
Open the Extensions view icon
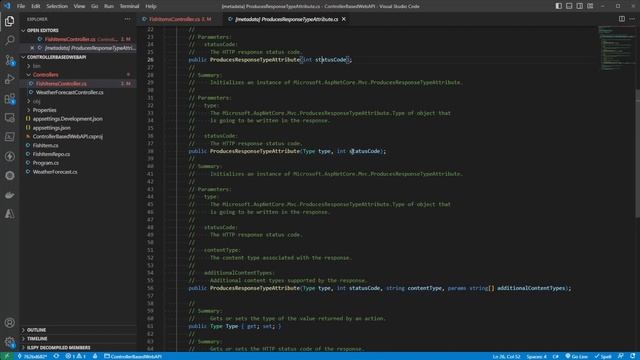[x=9, y=99]
